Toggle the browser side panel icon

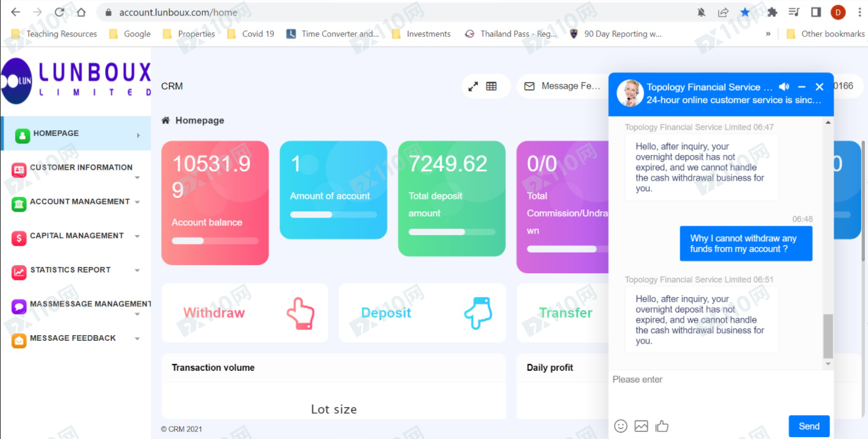tap(816, 12)
